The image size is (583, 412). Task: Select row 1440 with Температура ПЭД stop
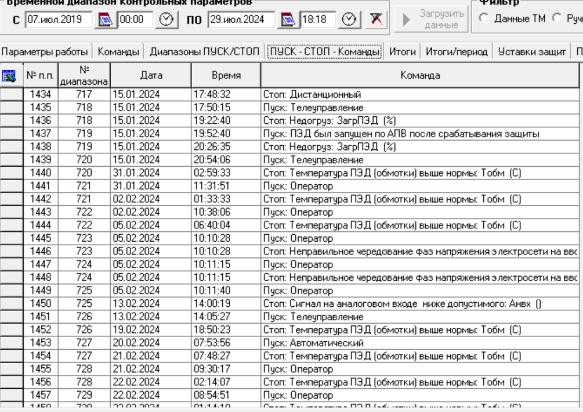click(290, 173)
